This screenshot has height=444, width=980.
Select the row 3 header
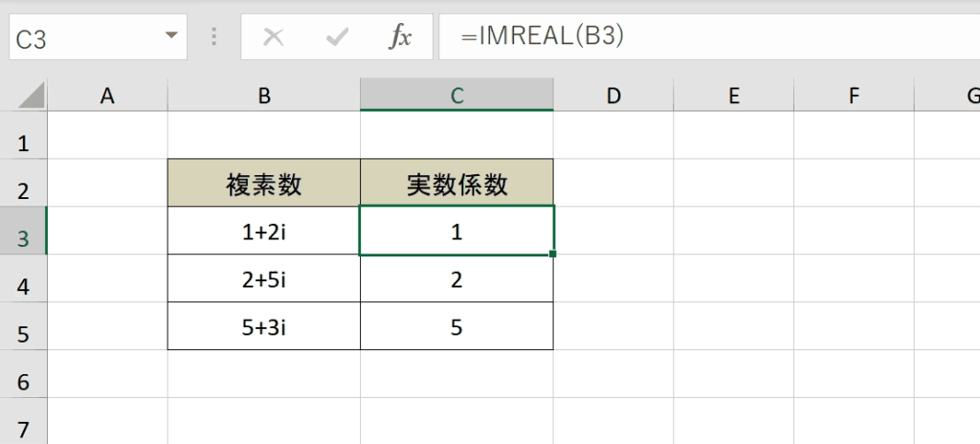23,231
